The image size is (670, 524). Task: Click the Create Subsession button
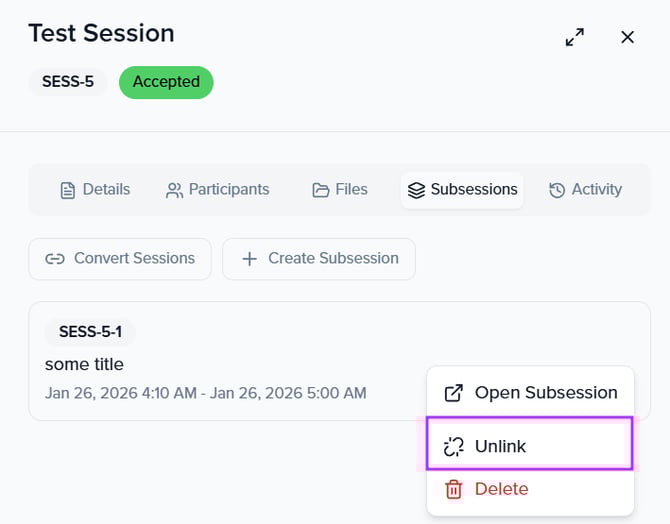pos(319,258)
